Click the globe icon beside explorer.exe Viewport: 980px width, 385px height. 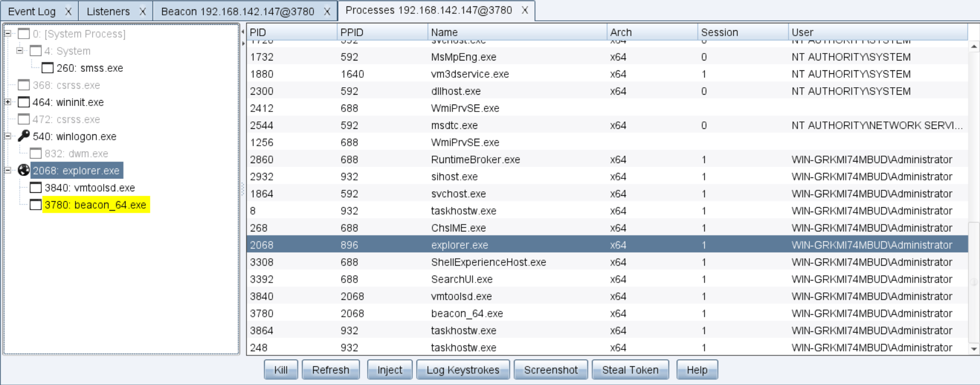tap(23, 170)
